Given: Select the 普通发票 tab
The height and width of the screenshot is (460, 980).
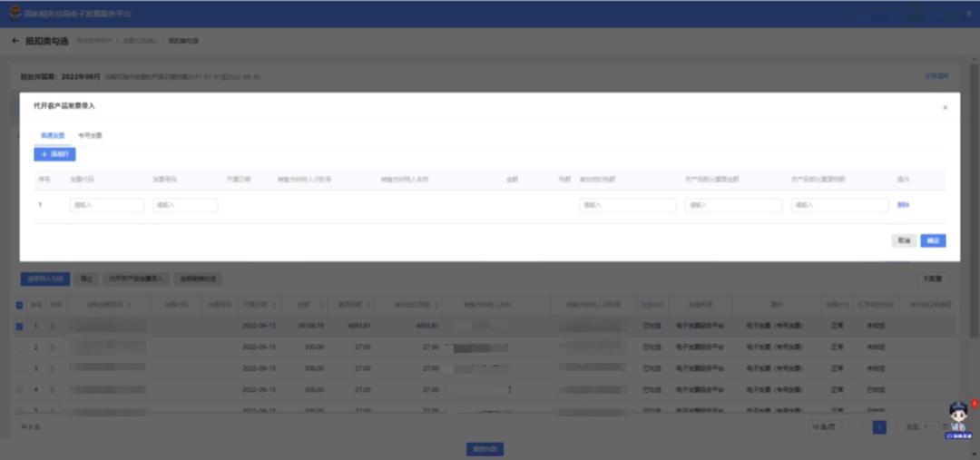Looking at the screenshot, I should (52, 135).
